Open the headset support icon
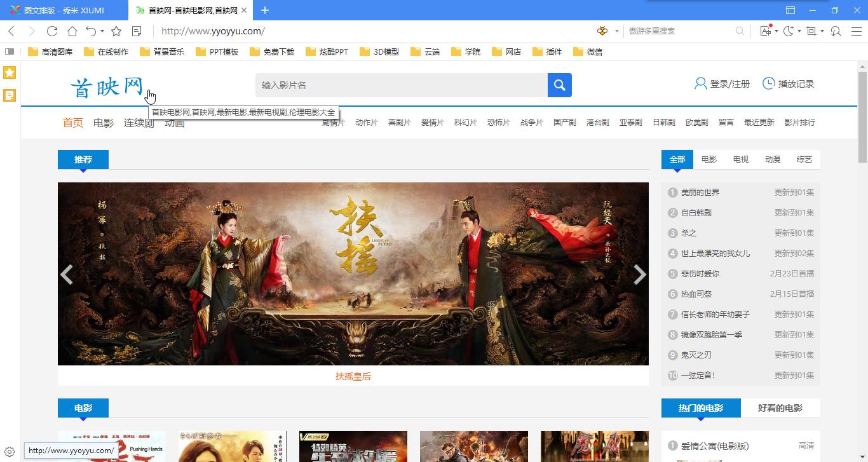This screenshot has height=462, width=868. pos(836,31)
